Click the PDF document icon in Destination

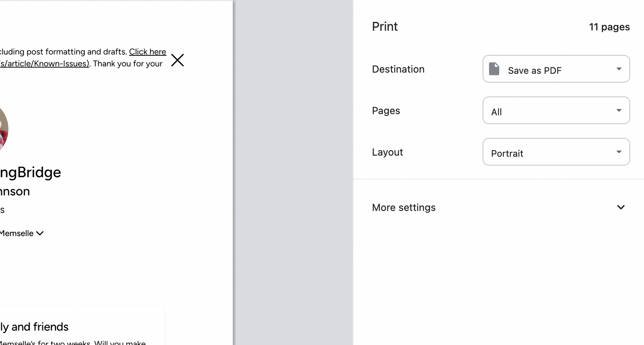click(x=494, y=69)
